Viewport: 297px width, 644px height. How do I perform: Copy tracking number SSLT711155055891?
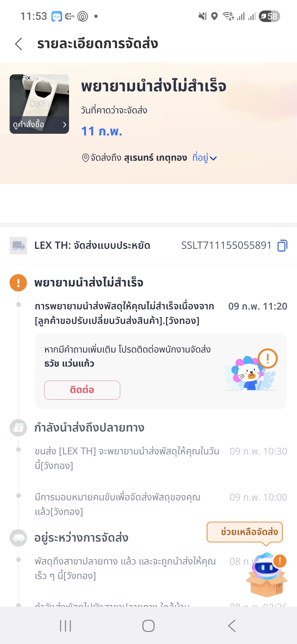pyautogui.click(x=282, y=245)
